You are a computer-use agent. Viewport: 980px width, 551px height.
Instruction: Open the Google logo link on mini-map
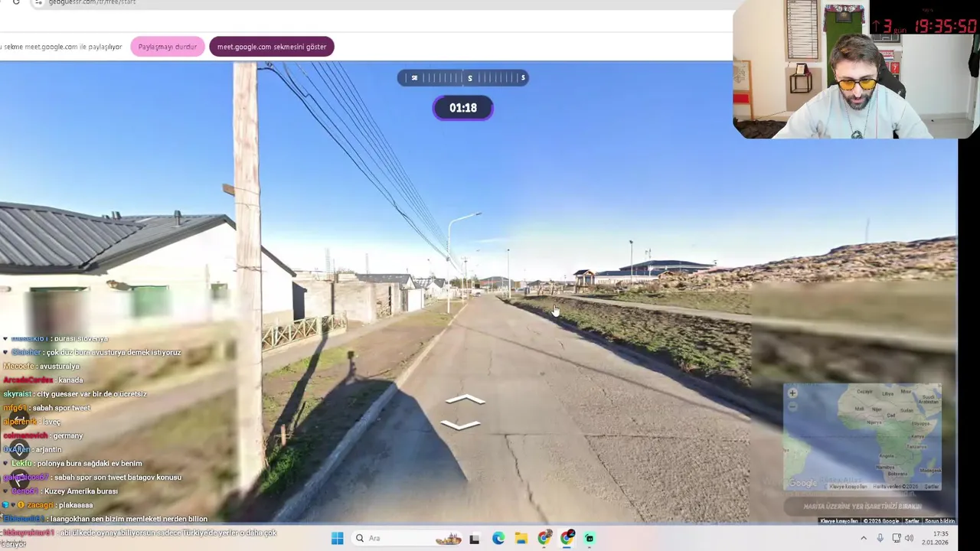[802, 483]
